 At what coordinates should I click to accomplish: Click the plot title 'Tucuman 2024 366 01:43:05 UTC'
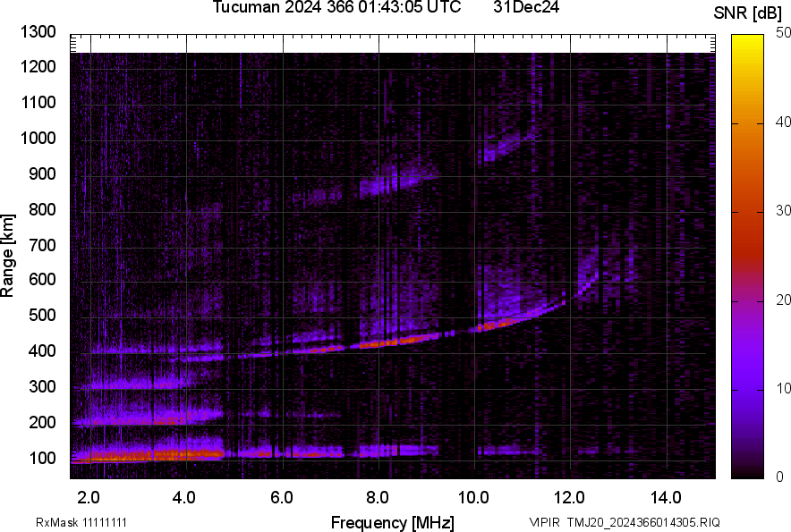tap(336, 7)
